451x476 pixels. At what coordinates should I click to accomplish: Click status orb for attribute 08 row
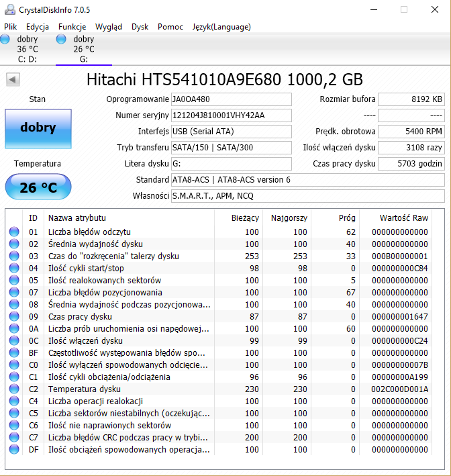[14, 305]
